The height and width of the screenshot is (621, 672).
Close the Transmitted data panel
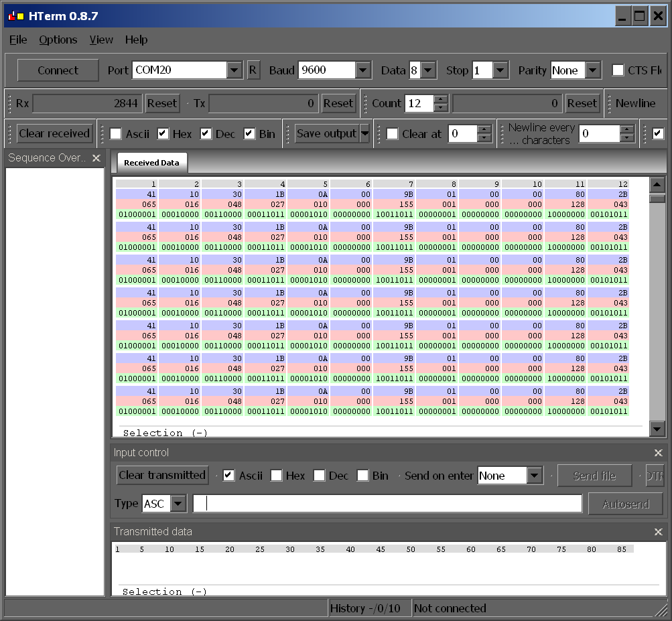click(659, 531)
